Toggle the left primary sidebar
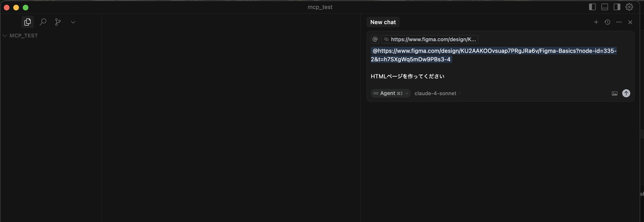Image resolution: width=644 pixels, height=222 pixels. tap(592, 7)
